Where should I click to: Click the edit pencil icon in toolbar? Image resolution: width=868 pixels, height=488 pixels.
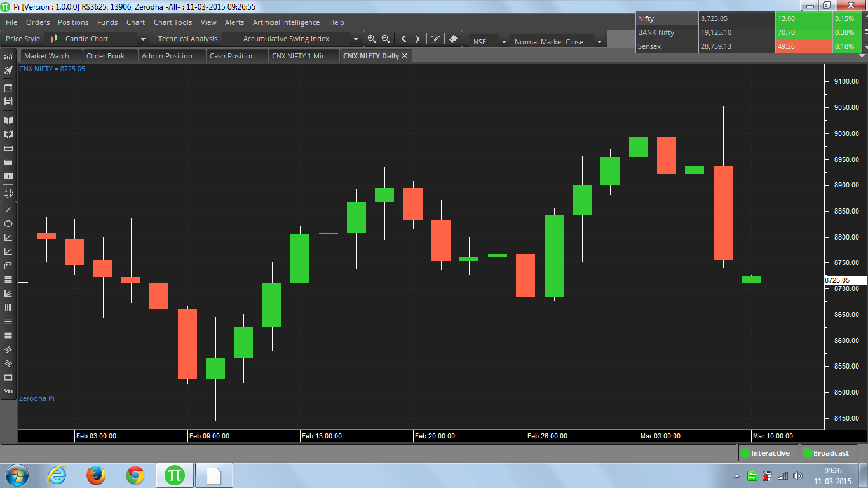[x=435, y=39]
